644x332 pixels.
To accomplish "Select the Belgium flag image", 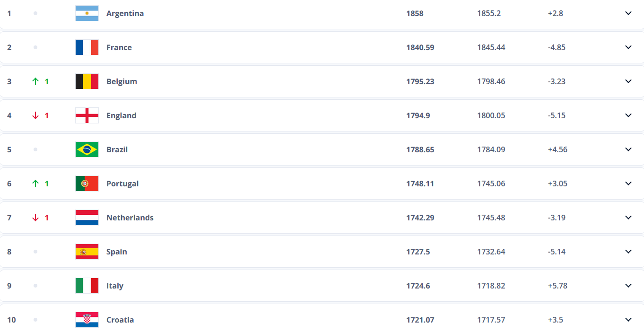I will click(x=87, y=81).
